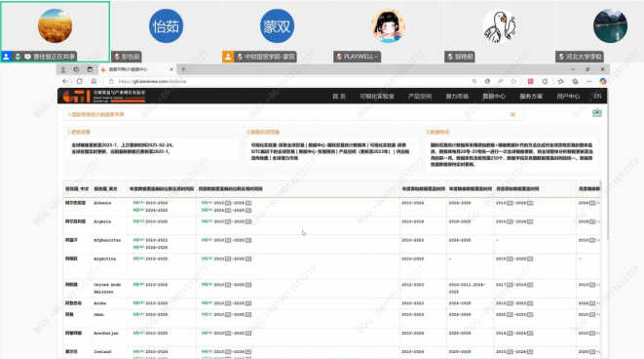Open 用户中心 in the navigation bar
Viewport: 644px width, 359px height.
coord(568,97)
